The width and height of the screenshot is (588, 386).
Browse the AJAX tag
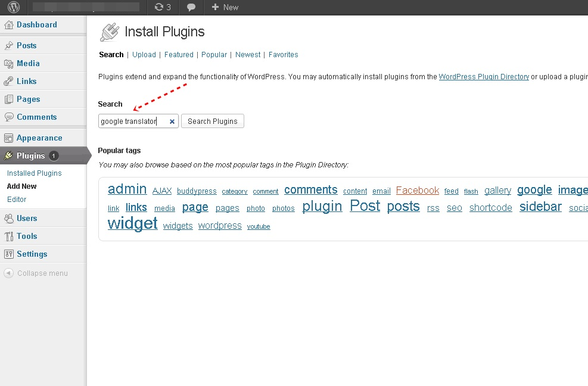[162, 191]
